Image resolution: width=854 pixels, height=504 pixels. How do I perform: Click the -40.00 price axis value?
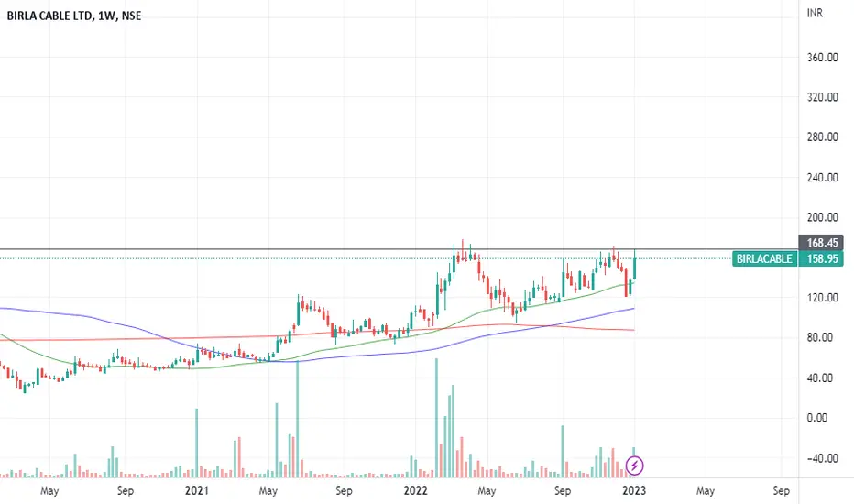coord(822,458)
